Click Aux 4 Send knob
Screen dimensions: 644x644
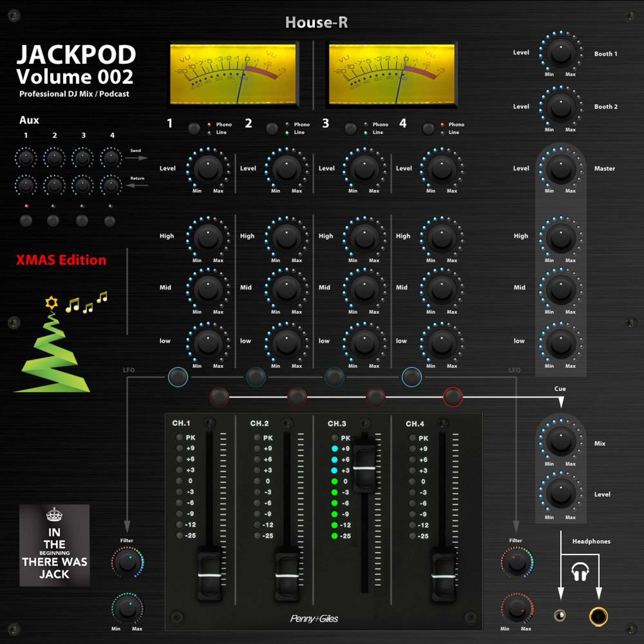pyautogui.click(x=111, y=158)
